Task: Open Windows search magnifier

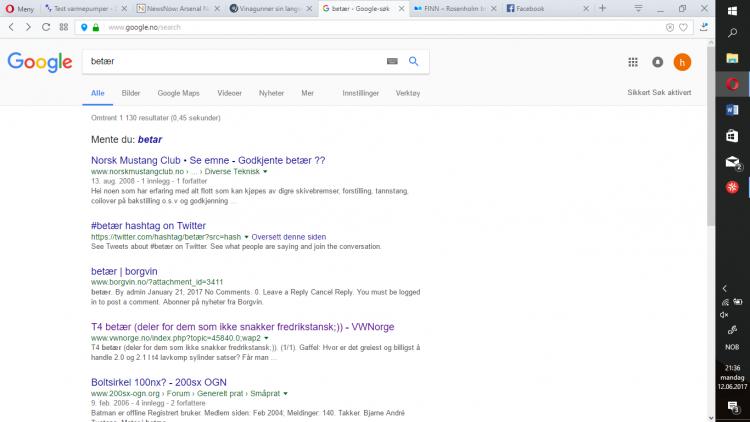Action: [x=732, y=33]
